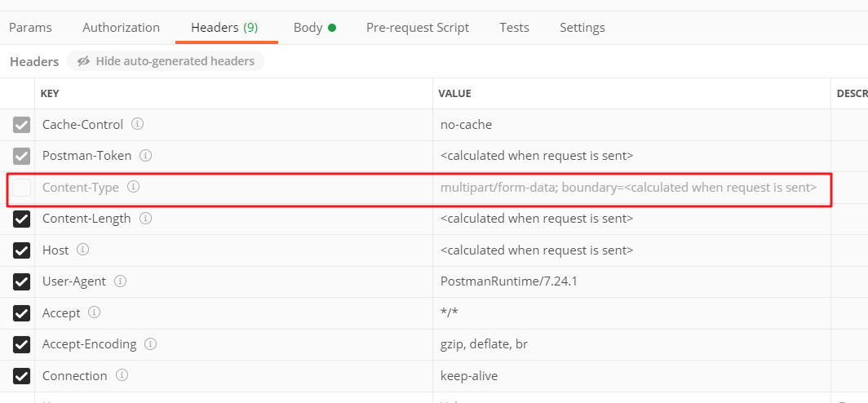Screen dimensions: 868x403
Task: Open the Authorization tab
Action: [x=122, y=27]
